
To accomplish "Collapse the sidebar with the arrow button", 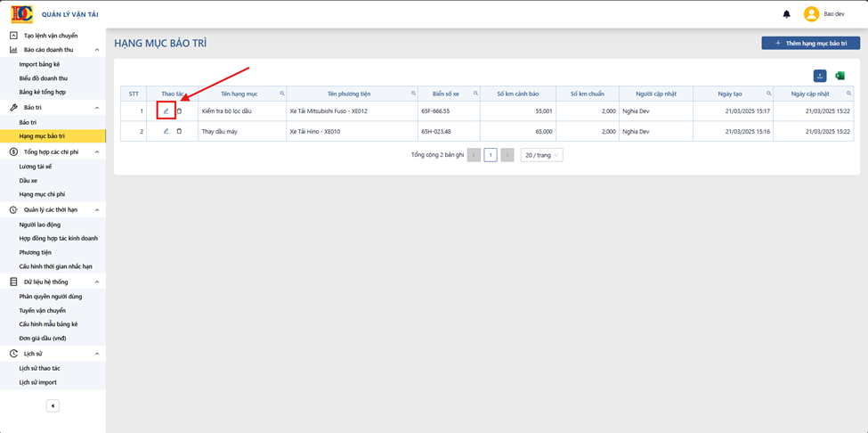I will pos(53,406).
